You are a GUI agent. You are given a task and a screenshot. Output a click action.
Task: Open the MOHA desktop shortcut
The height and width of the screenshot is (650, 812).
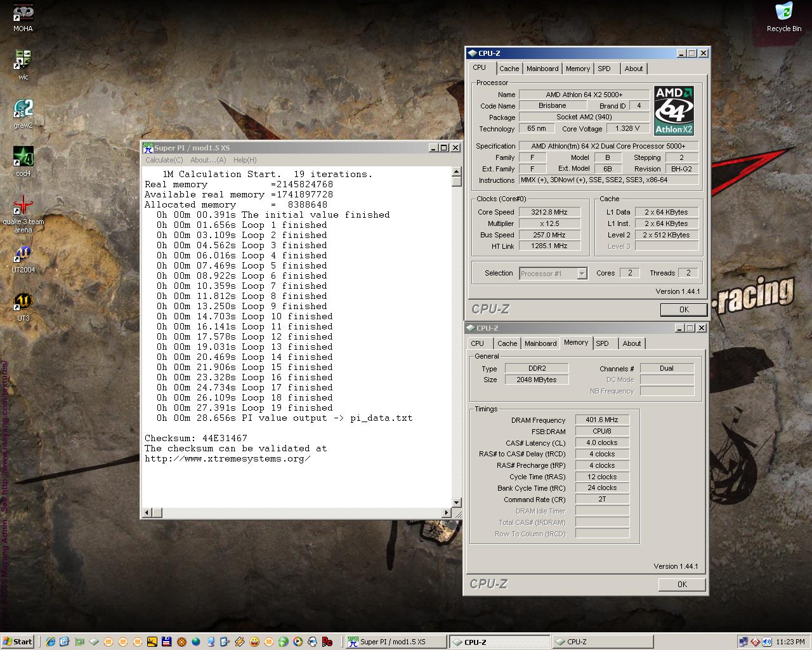(x=23, y=18)
